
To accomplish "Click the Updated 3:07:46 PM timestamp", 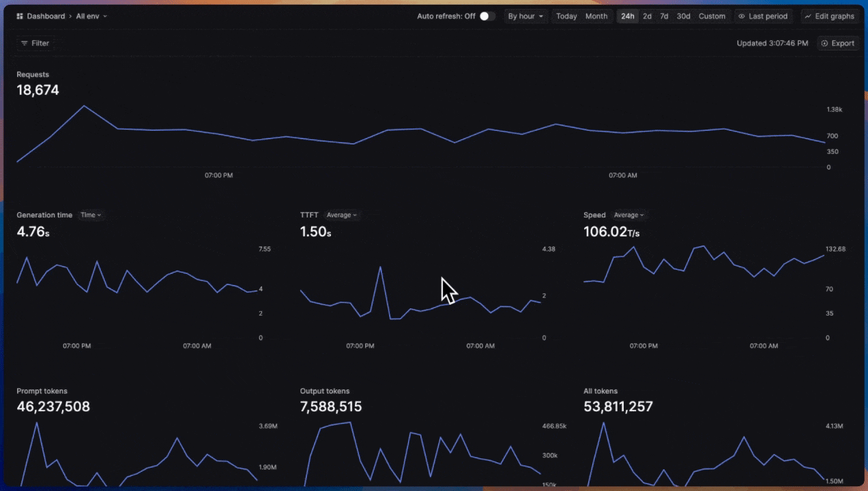I will (x=772, y=43).
